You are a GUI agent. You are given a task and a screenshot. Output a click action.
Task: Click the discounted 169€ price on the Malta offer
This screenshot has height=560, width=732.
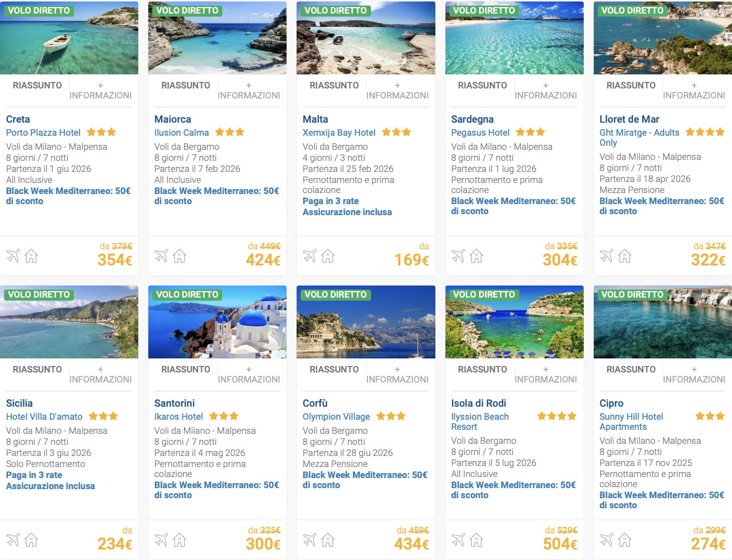[x=412, y=260]
